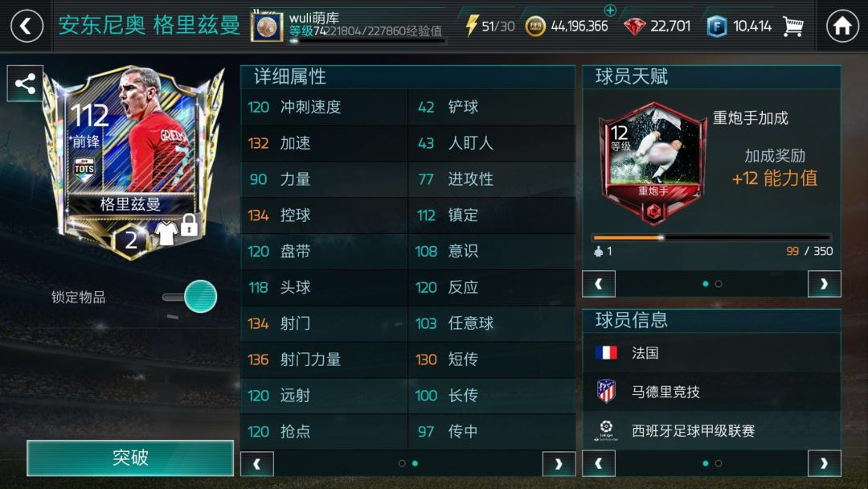Open the shopping cart store icon
868x489 pixels.
[x=793, y=26]
